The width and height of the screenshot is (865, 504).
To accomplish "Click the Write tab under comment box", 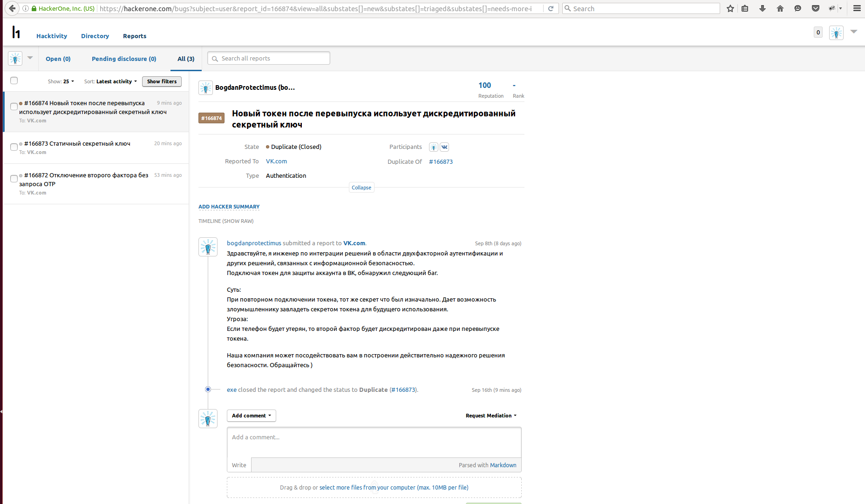I will [x=239, y=465].
